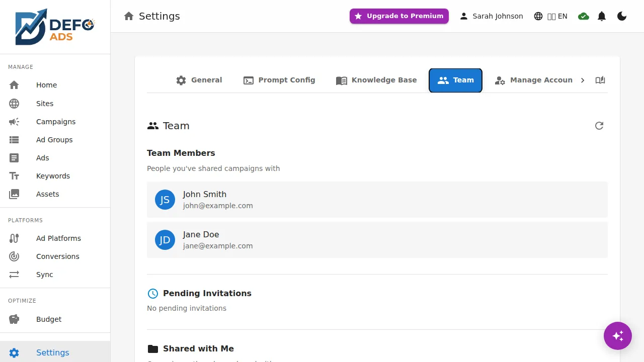This screenshot has height=362, width=644.
Task: Open Ad Platforms page
Action: pos(55,238)
